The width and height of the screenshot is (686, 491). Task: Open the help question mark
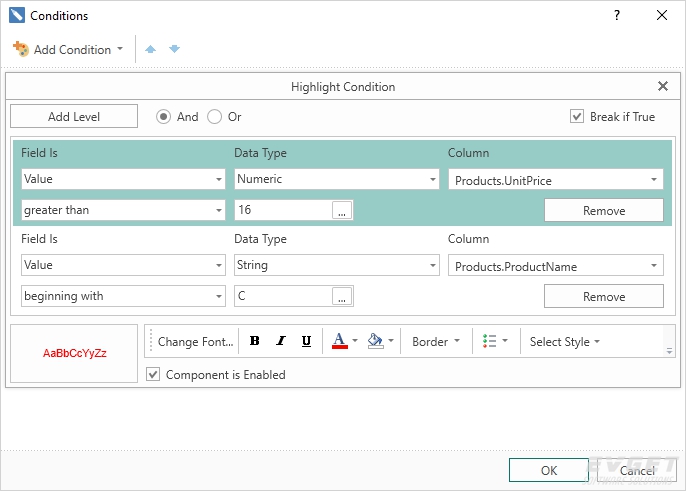617,15
